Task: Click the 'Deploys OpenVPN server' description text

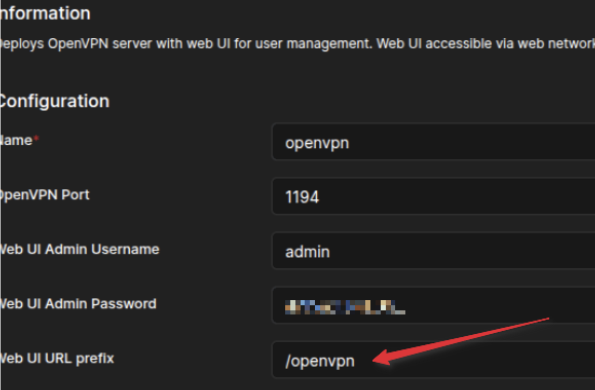Action: [298, 44]
